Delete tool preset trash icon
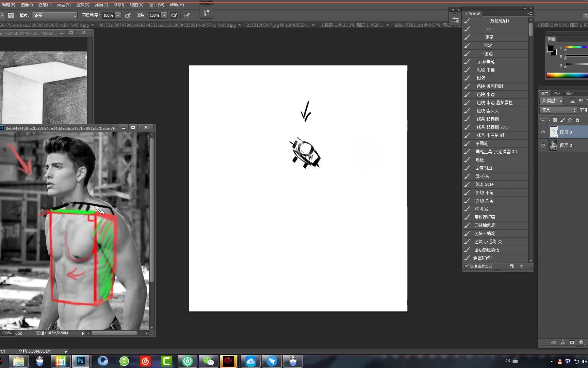 coord(521,266)
